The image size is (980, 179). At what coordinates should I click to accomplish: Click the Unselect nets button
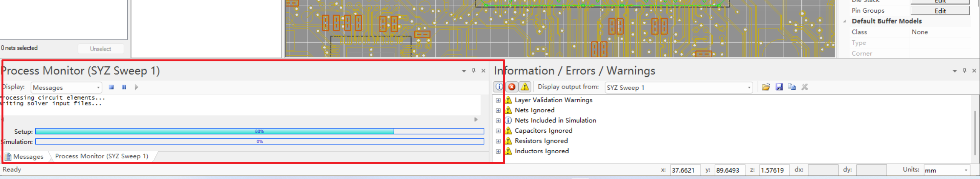pos(100,49)
